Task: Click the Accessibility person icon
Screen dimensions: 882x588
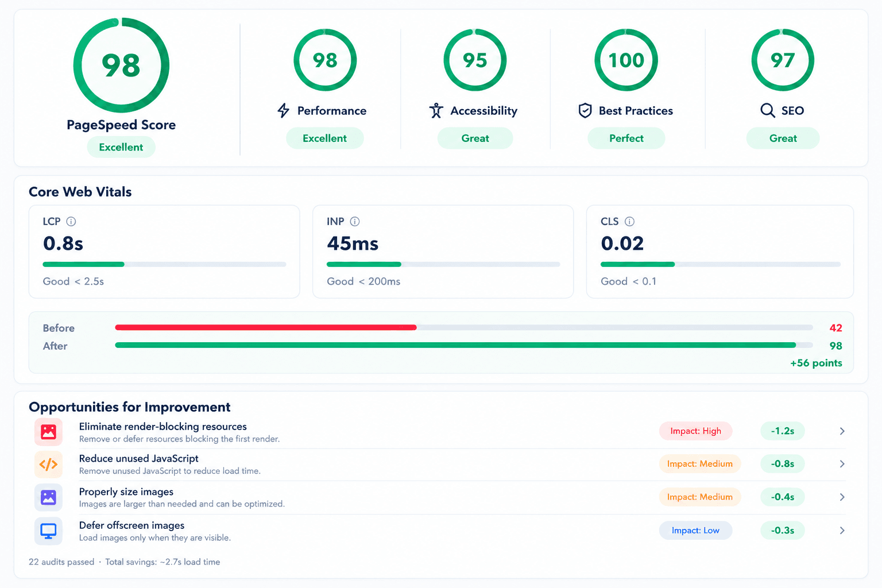Action: click(436, 110)
